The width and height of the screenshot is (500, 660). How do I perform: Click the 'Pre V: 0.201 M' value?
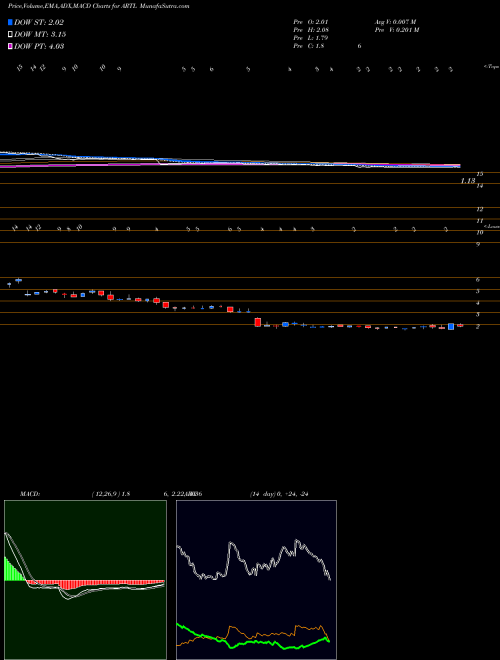tap(398, 30)
